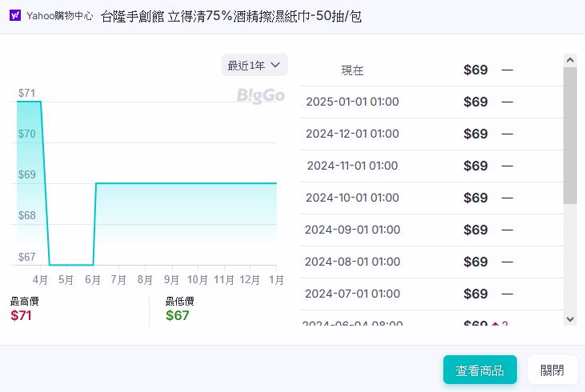Screen dimensions: 585x392
Task: Open the 最近1年 time range dropdown
Action: tap(254, 65)
